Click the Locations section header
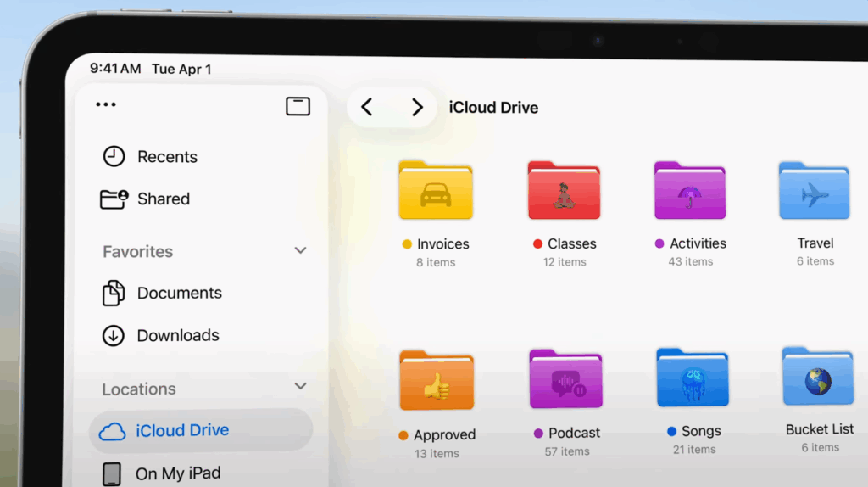Screen dimensions: 868x487 (139, 389)
